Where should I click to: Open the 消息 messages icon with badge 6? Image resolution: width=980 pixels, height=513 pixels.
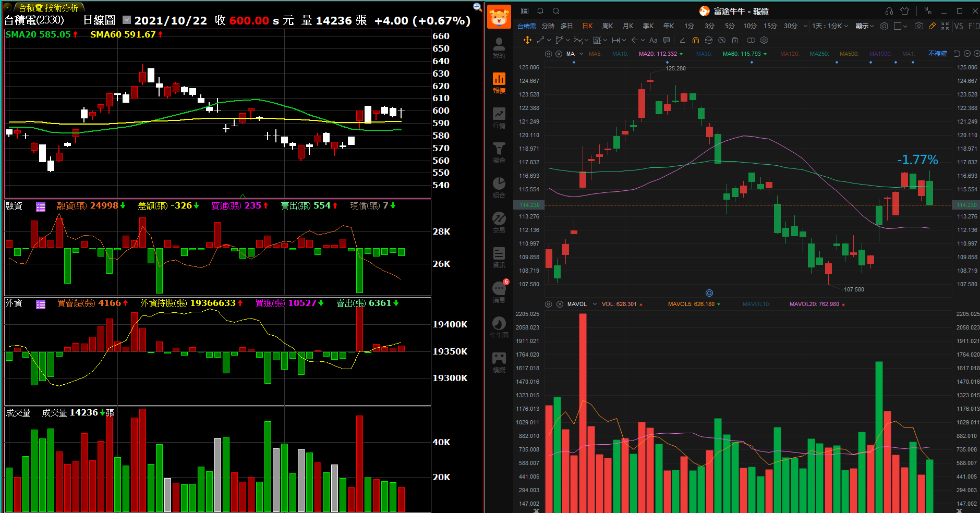500,292
